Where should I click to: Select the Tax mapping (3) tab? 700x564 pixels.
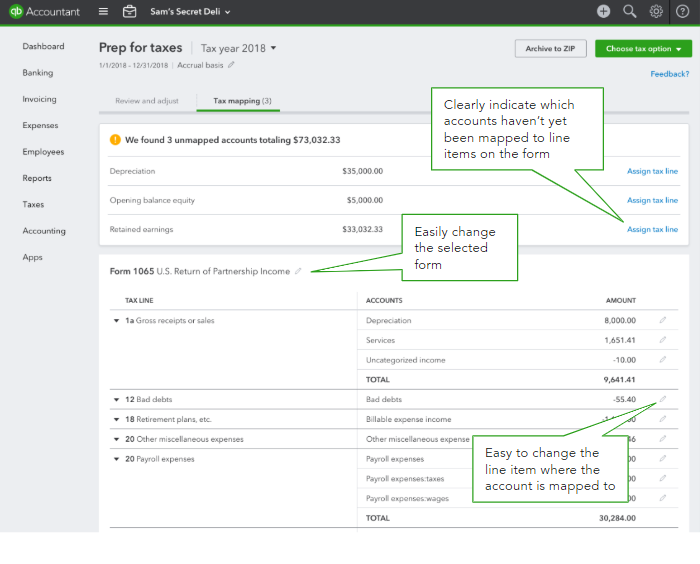pos(242,101)
